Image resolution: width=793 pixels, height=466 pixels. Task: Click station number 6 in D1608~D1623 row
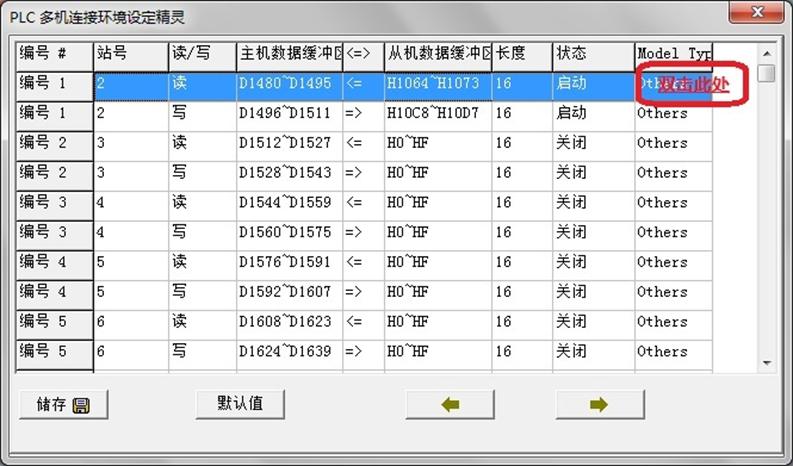click(x=131, y=326)
